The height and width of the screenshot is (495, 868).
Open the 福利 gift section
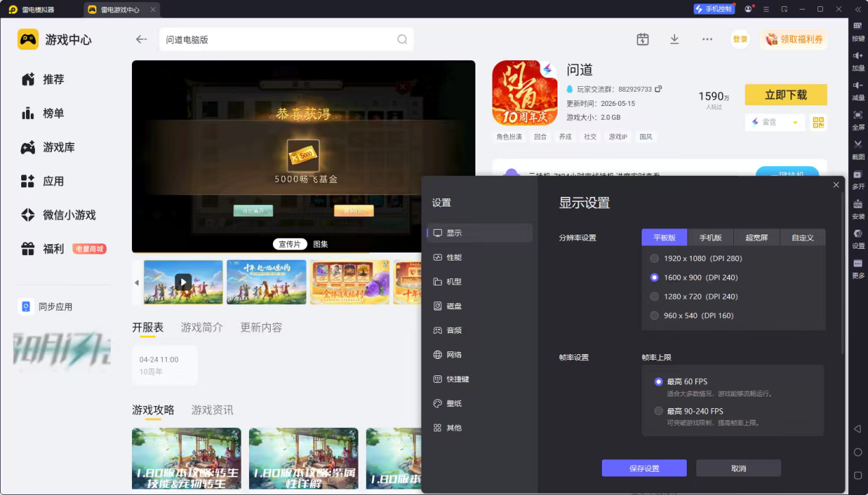click(x=42, y=249)
